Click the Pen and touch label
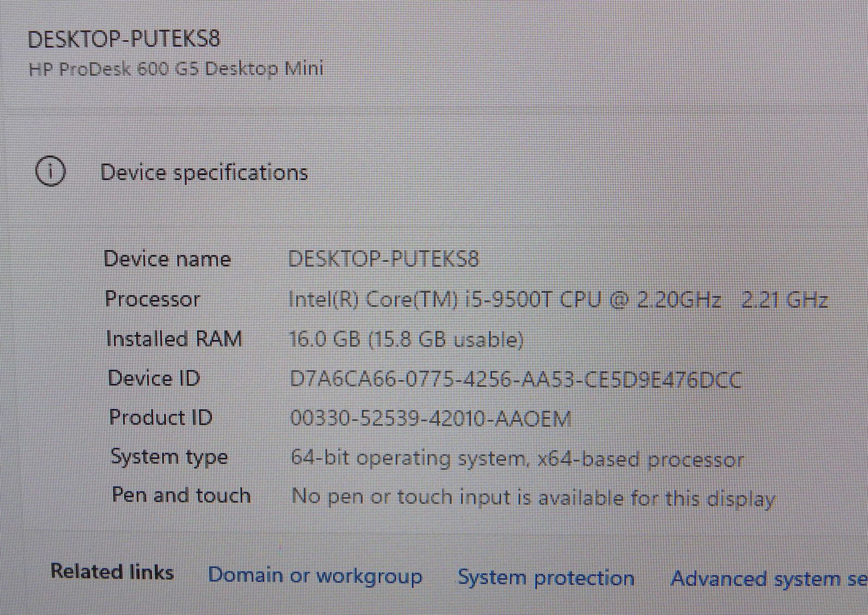 (181, 495)
